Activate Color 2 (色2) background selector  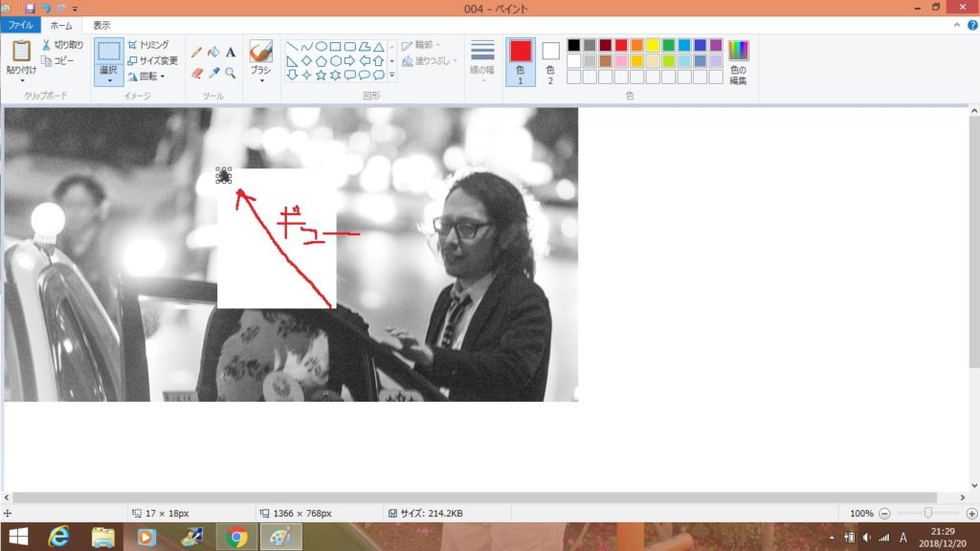point(550,61)
